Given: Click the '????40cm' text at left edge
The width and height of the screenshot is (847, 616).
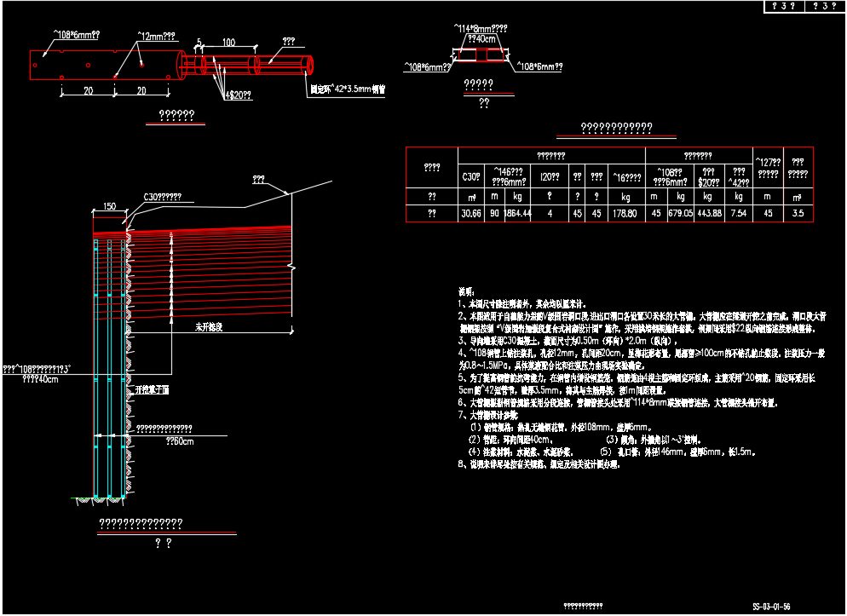Looking at the screenshot, I should (40, 379).
